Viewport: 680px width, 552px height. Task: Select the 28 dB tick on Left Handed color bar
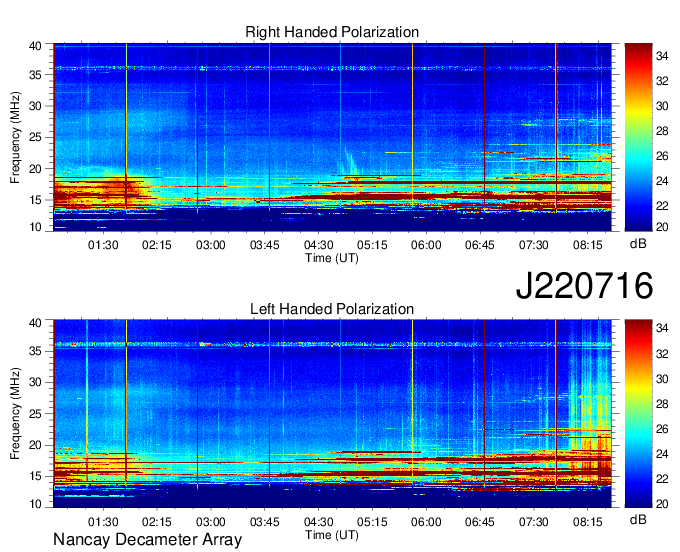(662, 404)
